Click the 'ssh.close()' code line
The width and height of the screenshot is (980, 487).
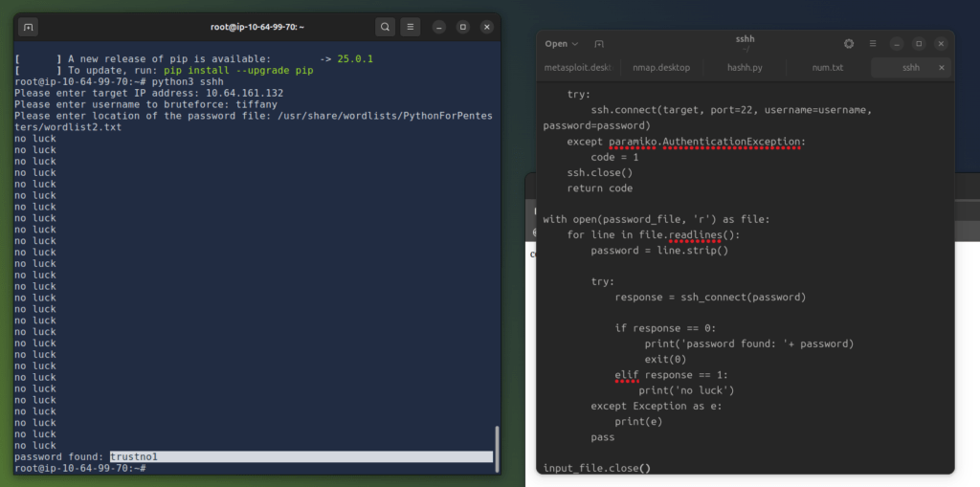600,172
